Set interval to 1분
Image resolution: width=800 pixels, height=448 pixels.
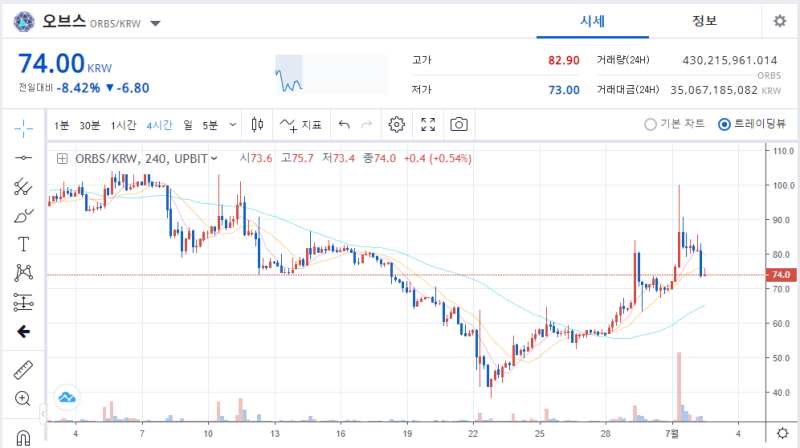tap(62, 125)
